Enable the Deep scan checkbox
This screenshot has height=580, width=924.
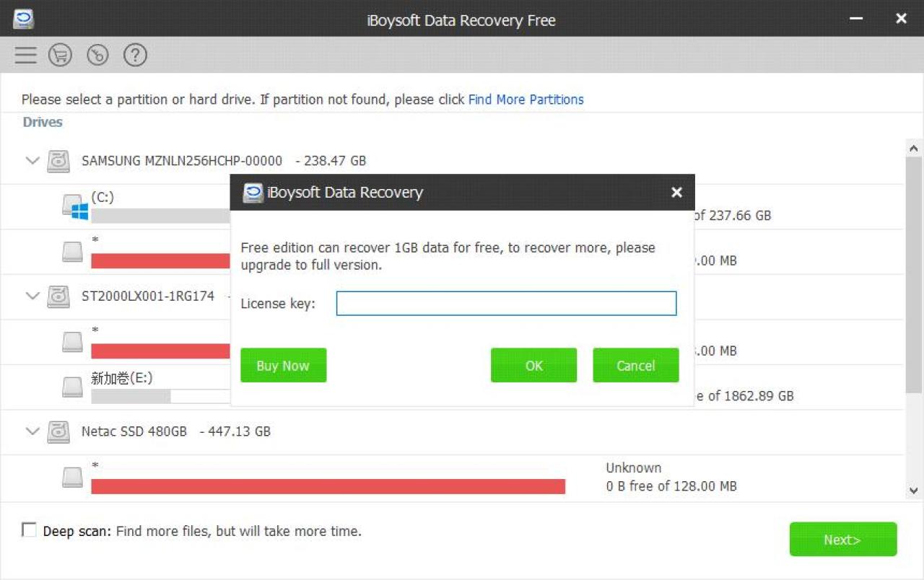29,531
